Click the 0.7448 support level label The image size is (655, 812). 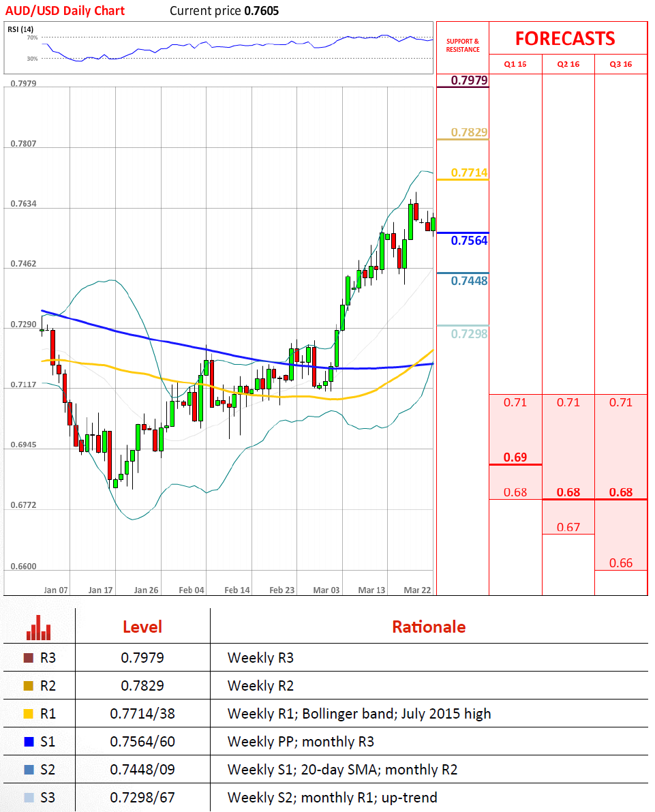pyautogui.click(x=469, y=281)
